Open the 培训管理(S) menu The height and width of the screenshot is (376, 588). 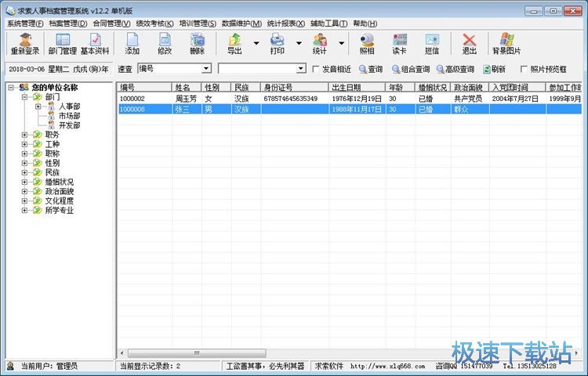tap(198, 23)
